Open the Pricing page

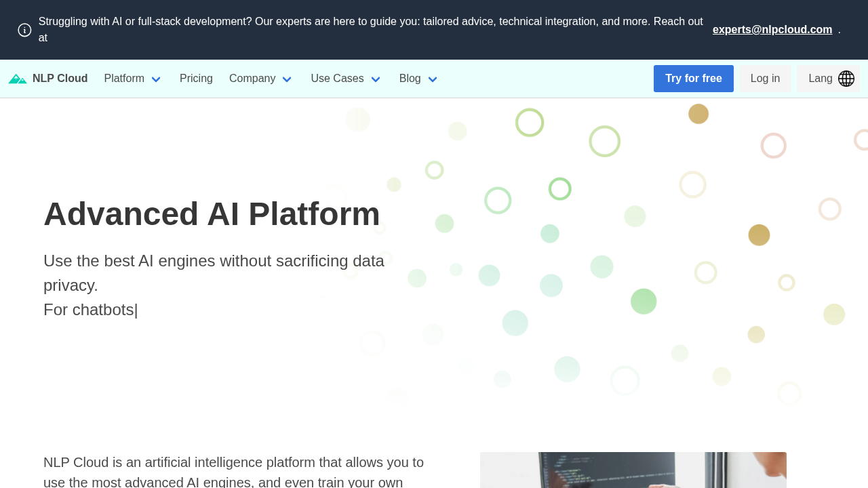click(x=196, y=79)
